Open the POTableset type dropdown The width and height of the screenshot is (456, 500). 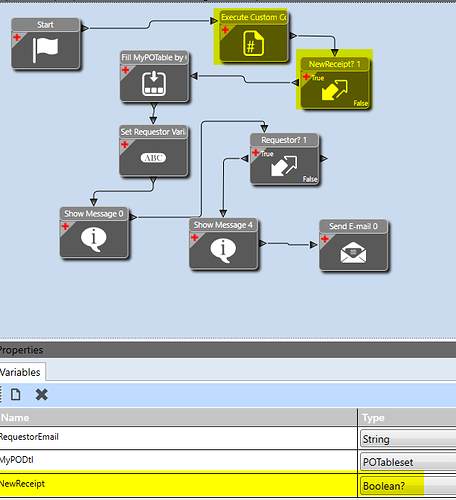click(408, 462)
